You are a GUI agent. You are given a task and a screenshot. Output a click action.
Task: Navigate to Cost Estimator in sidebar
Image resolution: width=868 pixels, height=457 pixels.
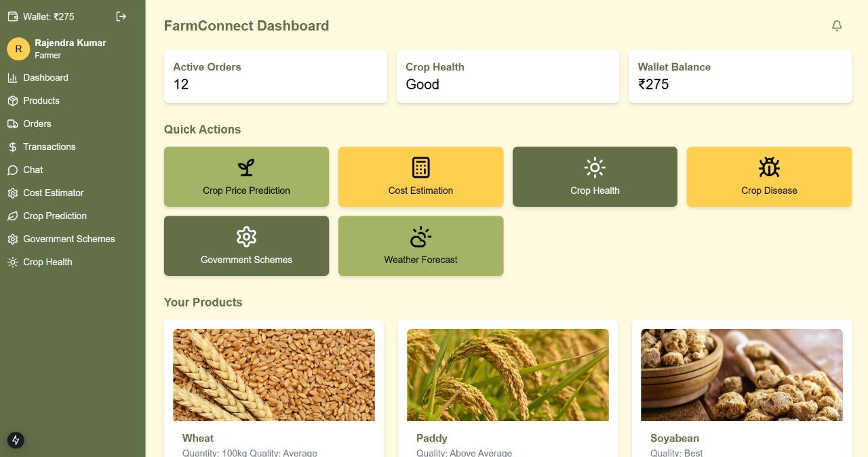pyautogui.click(x=53, y=193)
